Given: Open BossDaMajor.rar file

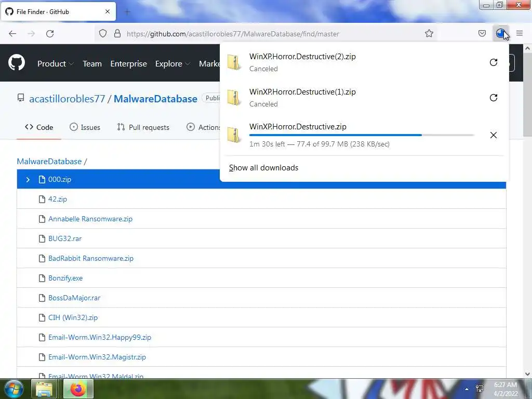Looking at the screenshot, I should [x=74, y=298].
